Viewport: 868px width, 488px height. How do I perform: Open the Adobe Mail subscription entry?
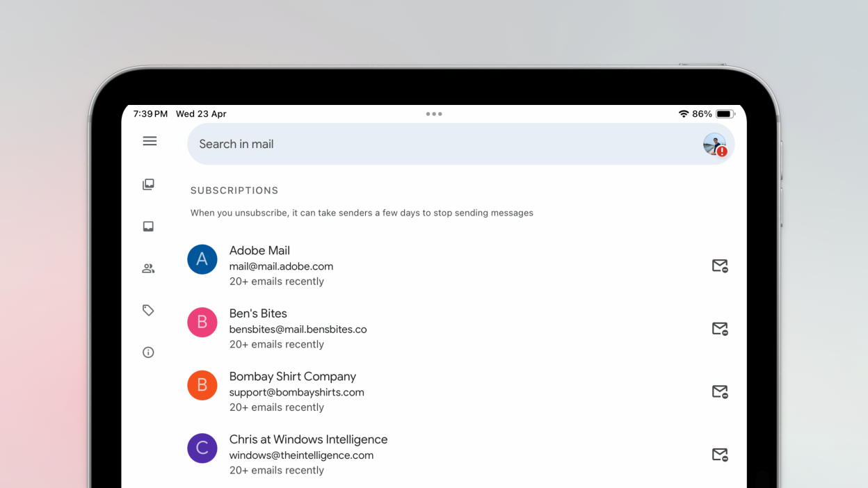[x=259, y=250]
